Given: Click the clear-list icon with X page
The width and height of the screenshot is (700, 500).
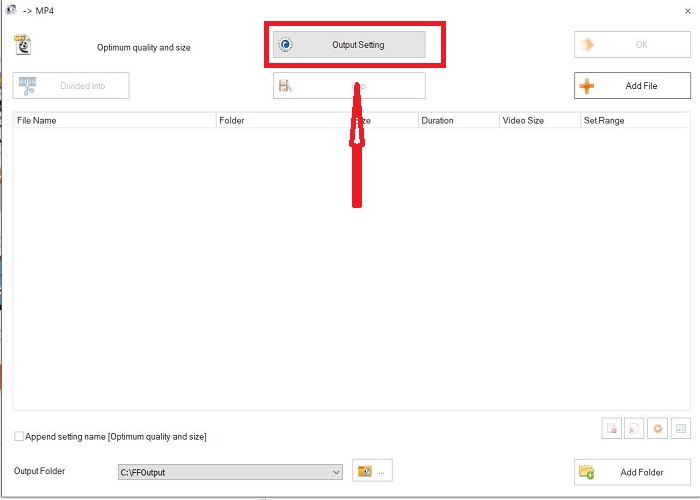Looking at the screenshot, I should tap(633, 429).
